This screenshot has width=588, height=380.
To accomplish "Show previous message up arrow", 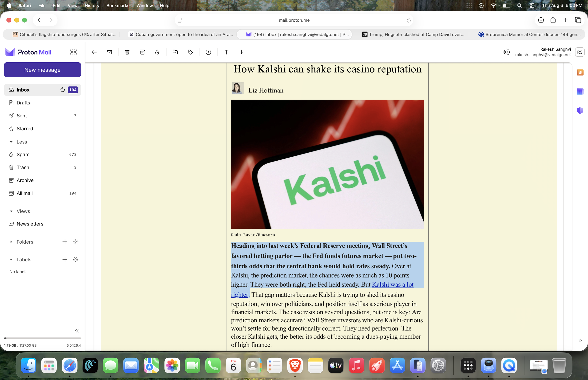I will tap(226, 52).
